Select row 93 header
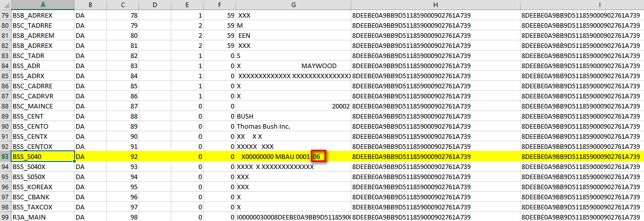The height and width of the screenshot is (221, 644). 6,157
